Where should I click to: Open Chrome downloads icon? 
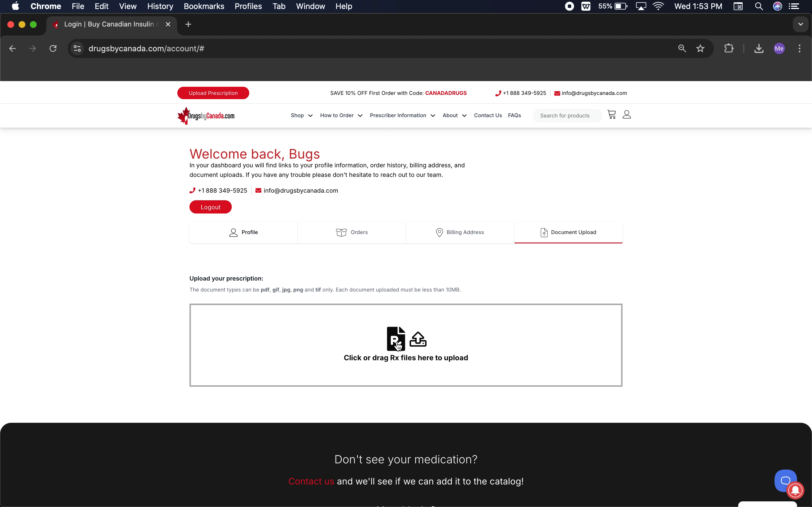[x=759, y=49]
